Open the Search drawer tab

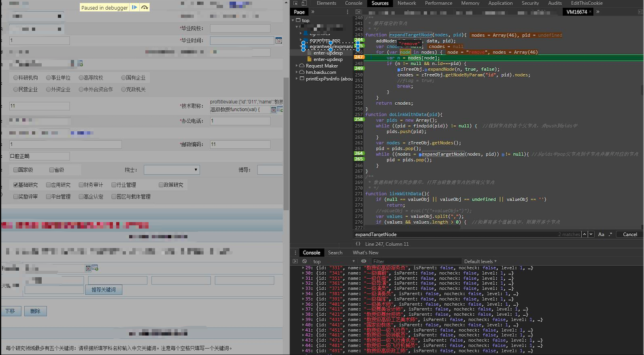(x=335, y=252)
